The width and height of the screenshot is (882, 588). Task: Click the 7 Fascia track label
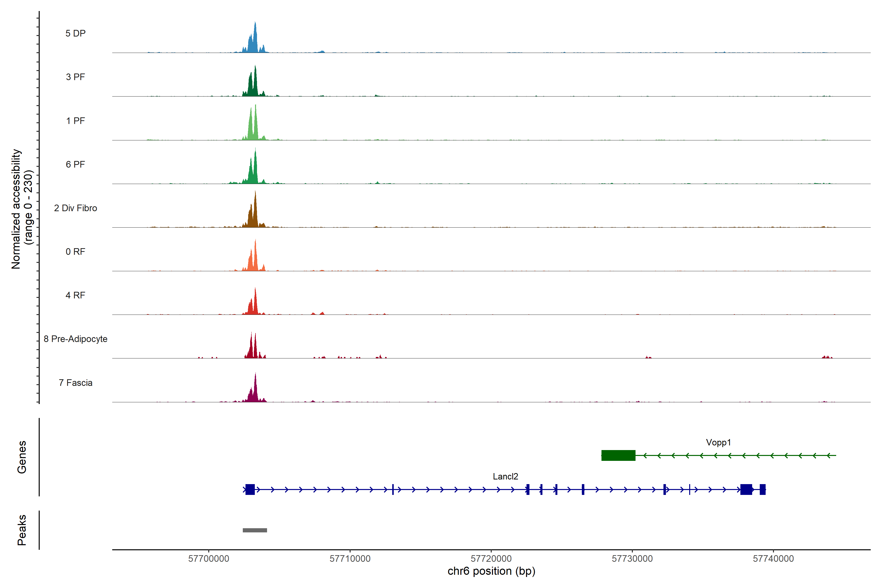coord(75,382)
